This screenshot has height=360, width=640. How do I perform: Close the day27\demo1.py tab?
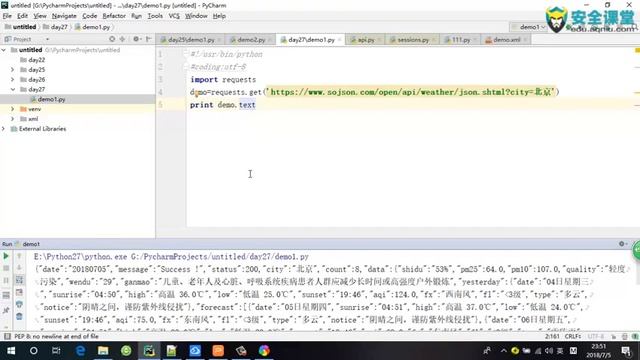click(340, 40)
